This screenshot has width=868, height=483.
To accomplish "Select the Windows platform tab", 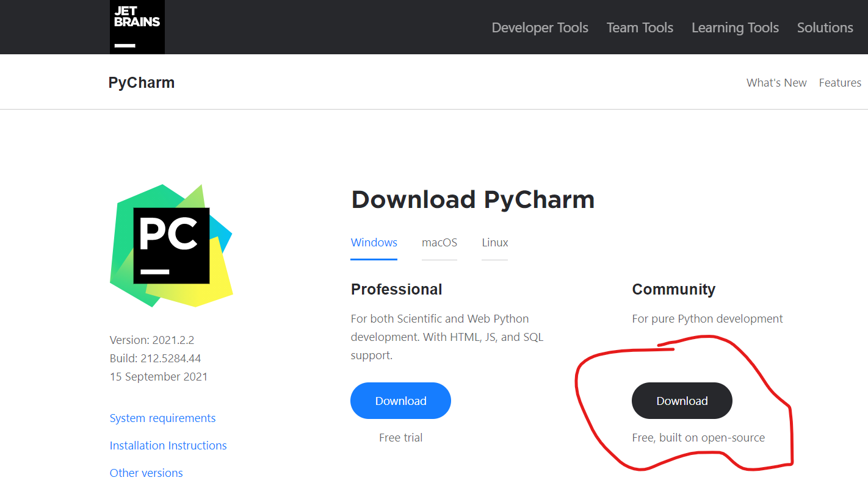I will tap(374, 243).
